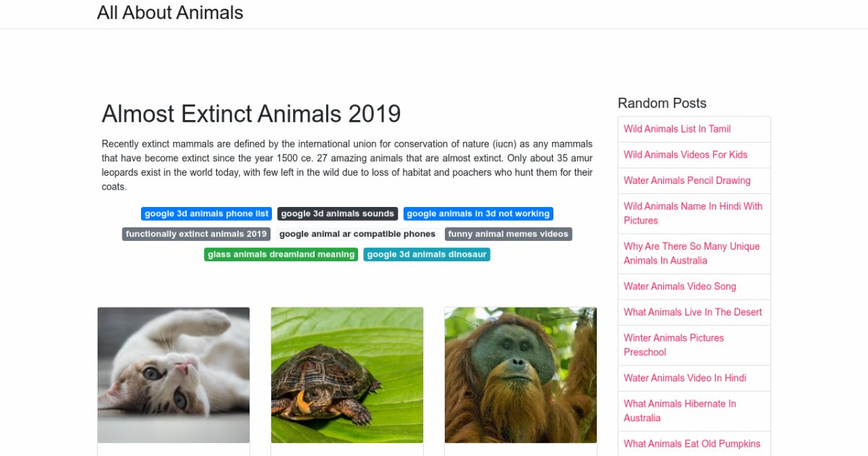Open the kitten photo thumbnail
The width and height of the screenshot is (868, 456).
pos(174,375)
